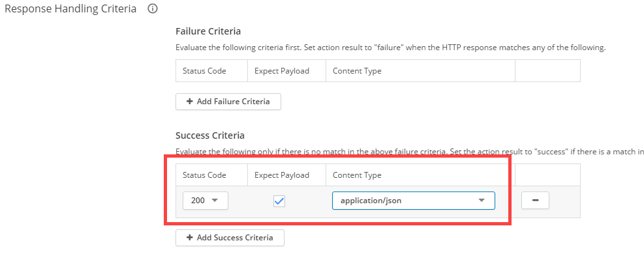Click Expect Payload header in Failure Criteria table

(x=281, y=71)
